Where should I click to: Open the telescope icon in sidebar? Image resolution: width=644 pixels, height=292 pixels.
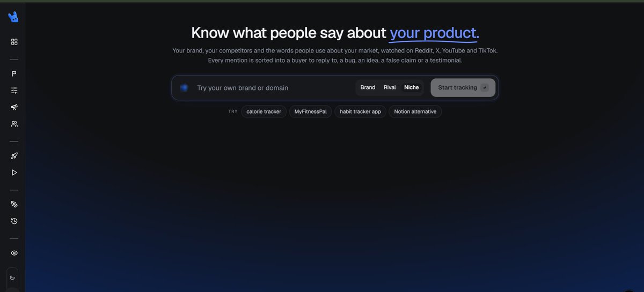pyautogui.click(x=14, y=107)
